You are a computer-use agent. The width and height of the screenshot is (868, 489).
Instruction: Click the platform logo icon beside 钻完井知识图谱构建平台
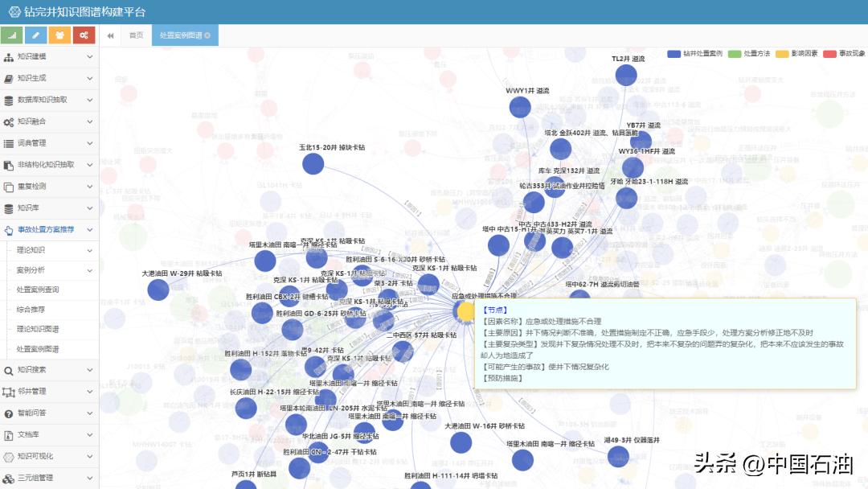[x=14, y=11]
